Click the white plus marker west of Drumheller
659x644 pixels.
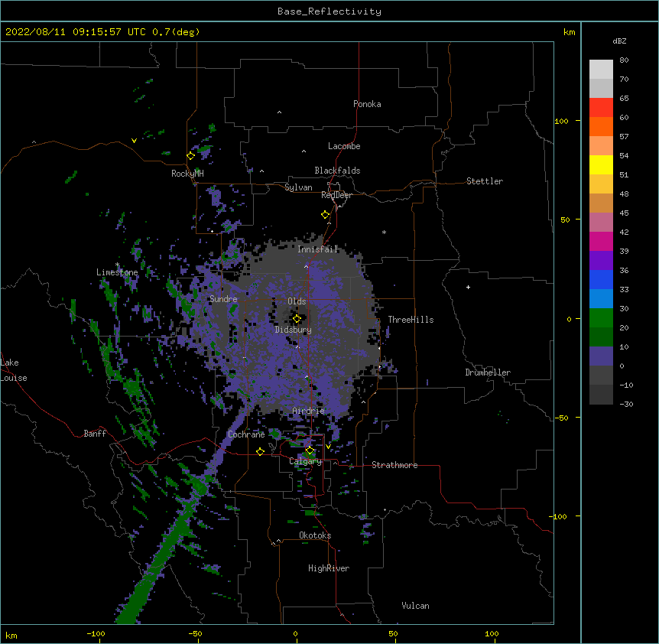[468, 287]
